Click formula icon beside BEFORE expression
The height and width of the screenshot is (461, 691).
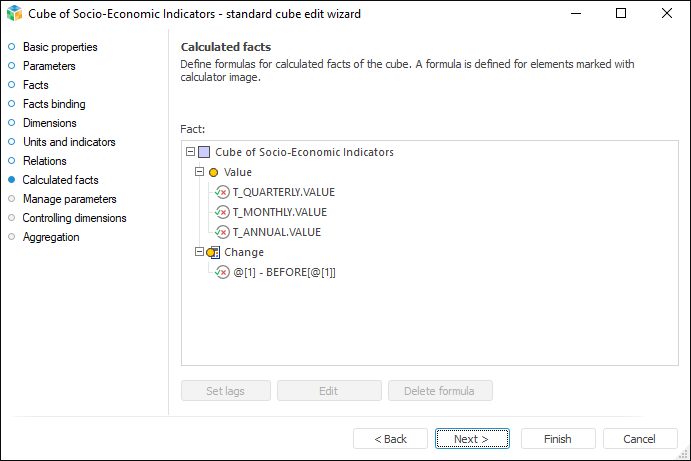[x=222, y=272]
